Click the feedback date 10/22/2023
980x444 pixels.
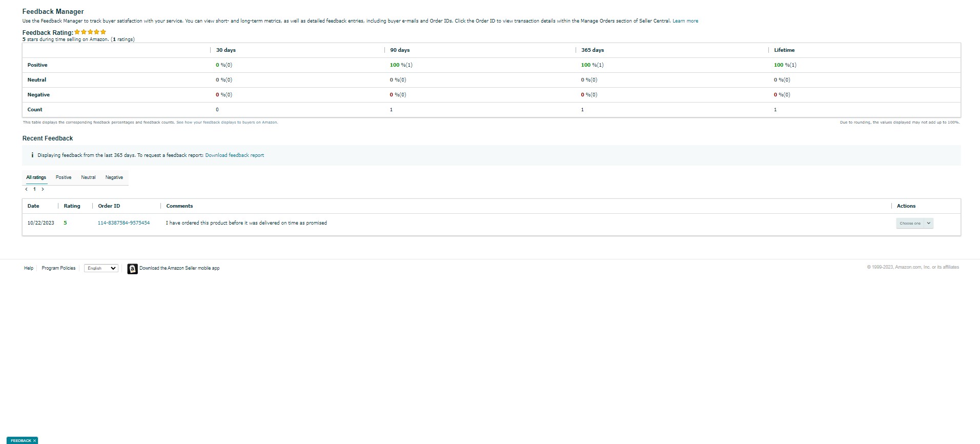point(41,223)
